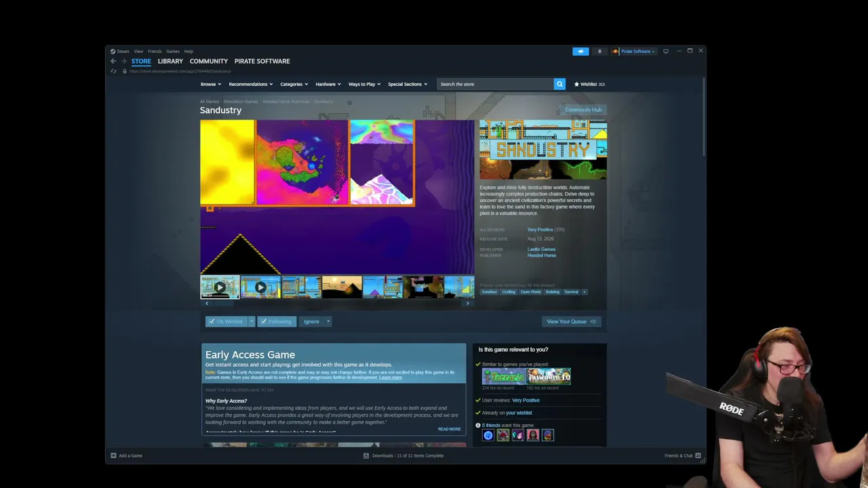Open the Ignore options dropdown arrow

pyautogui.click(x=328, y=321)
